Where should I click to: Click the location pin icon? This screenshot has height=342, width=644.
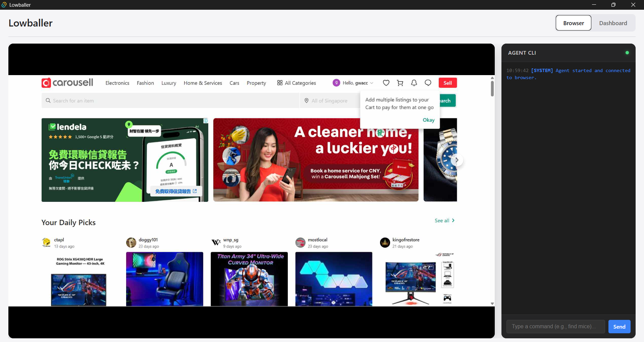(x=306, y=100)
